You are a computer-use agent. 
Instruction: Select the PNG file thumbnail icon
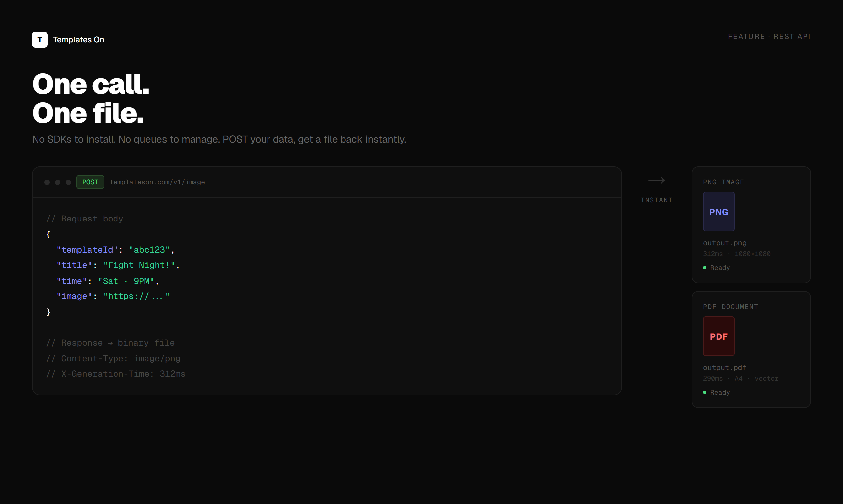(x=719, y=211)
